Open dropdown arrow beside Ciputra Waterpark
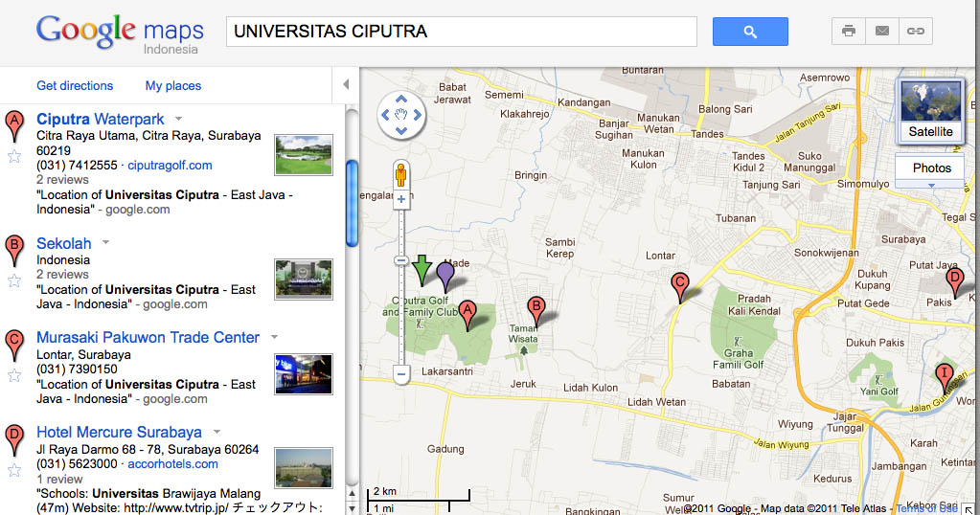This screenshot has width=980, height=515. (178, 120)
